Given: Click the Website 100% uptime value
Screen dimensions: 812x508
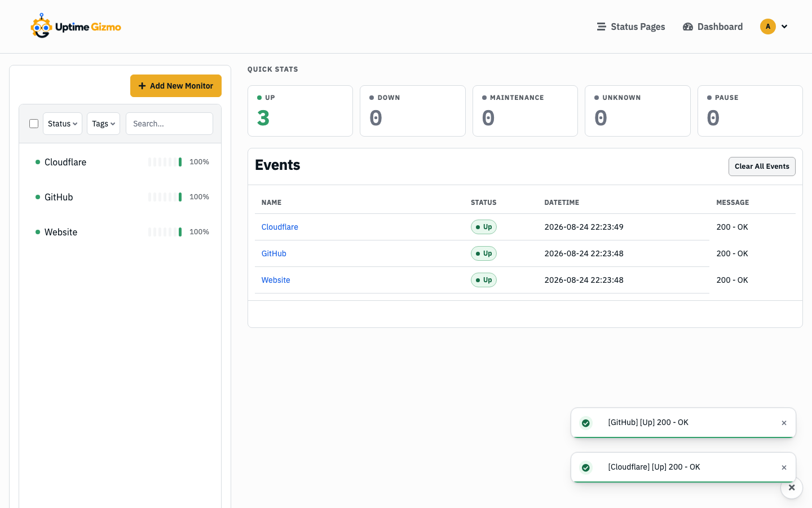Looking at the screenshot, I should point(199,232).
